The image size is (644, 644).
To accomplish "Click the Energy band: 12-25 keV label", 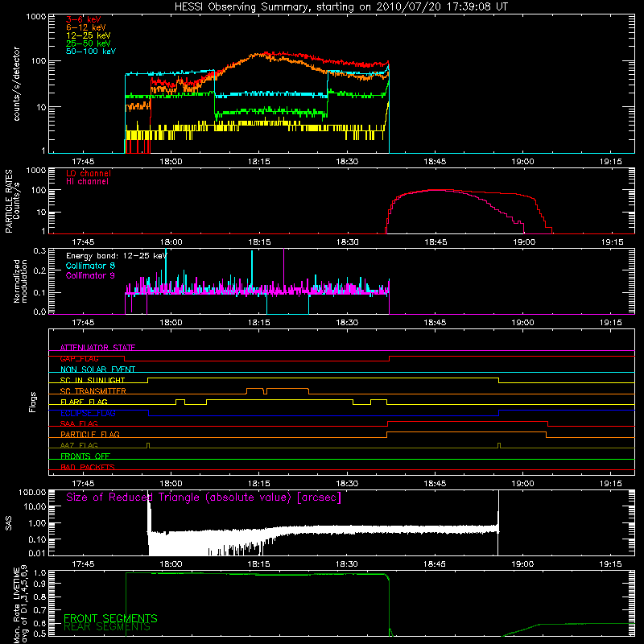I will coord(116,256).
